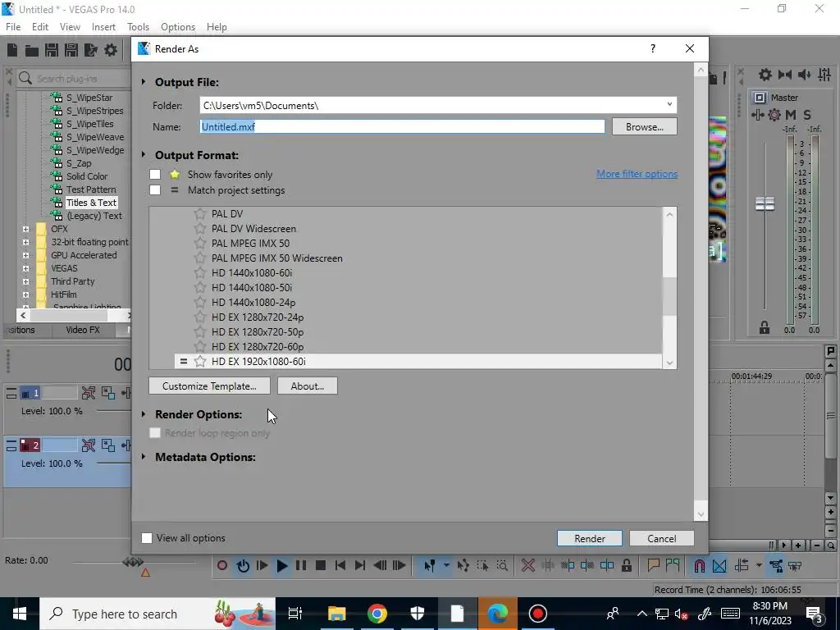The width and height of the screenshot is (840, 630).
Task: Click the Browse... button
Action: tap(645, 127)
